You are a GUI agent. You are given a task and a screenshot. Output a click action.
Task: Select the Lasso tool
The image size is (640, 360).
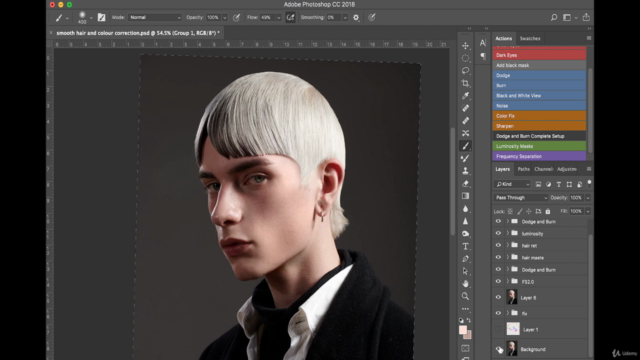(x=465, y=71)
